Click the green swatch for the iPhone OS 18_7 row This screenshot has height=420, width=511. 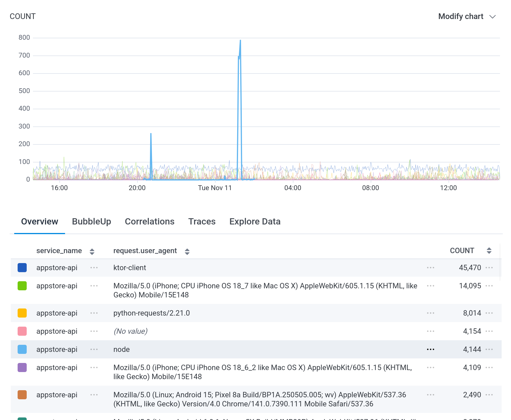(22, 286)
